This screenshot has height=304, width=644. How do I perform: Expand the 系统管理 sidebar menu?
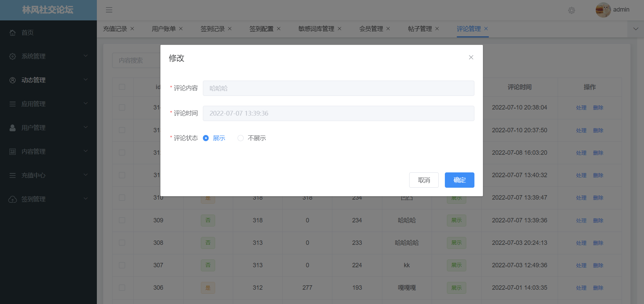point(48,56)
